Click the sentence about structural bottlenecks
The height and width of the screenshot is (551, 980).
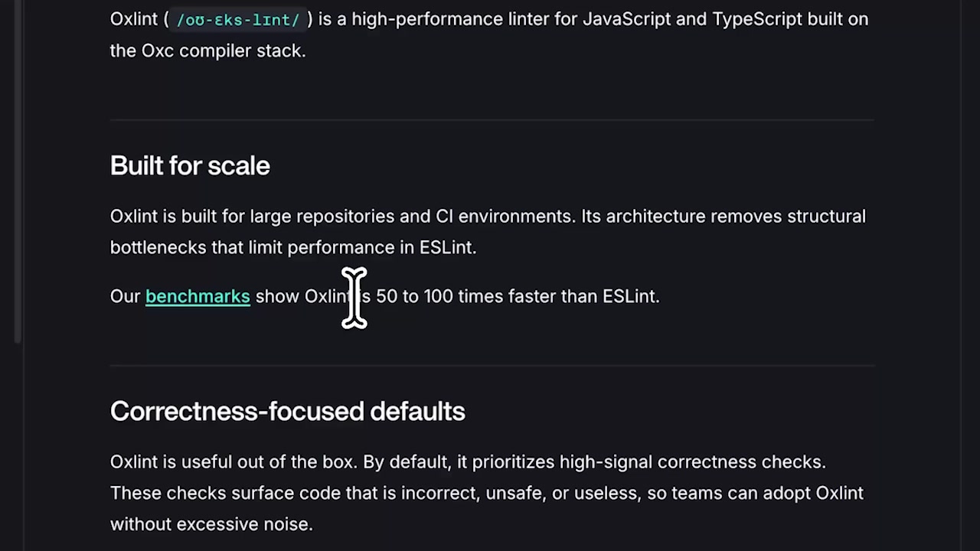[x=727, y=216]
